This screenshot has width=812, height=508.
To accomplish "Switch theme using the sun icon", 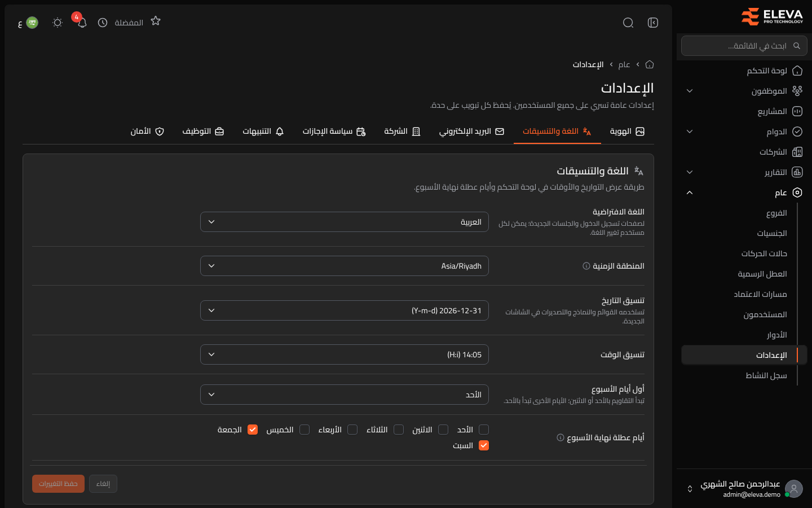I will pos(57,23).
